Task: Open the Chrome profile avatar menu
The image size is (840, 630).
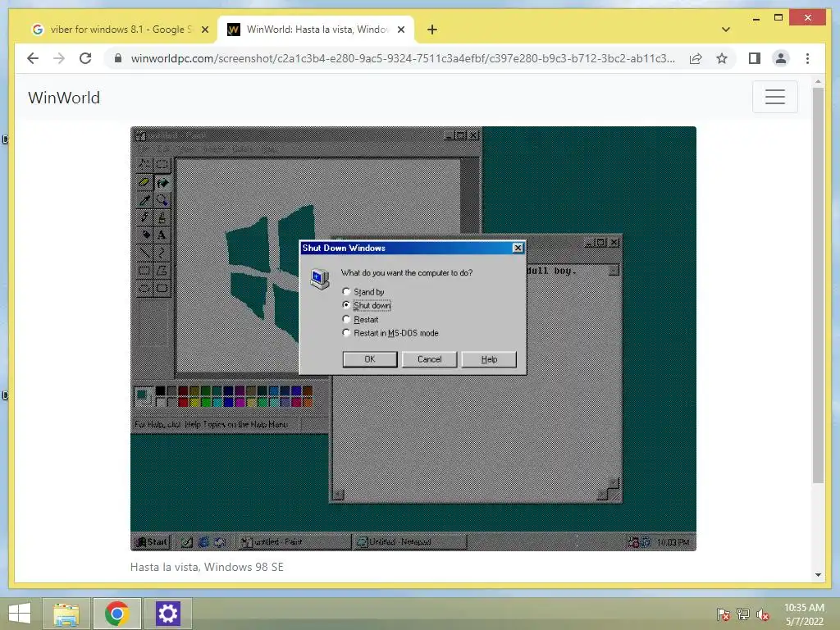Action: coord(781,58)
